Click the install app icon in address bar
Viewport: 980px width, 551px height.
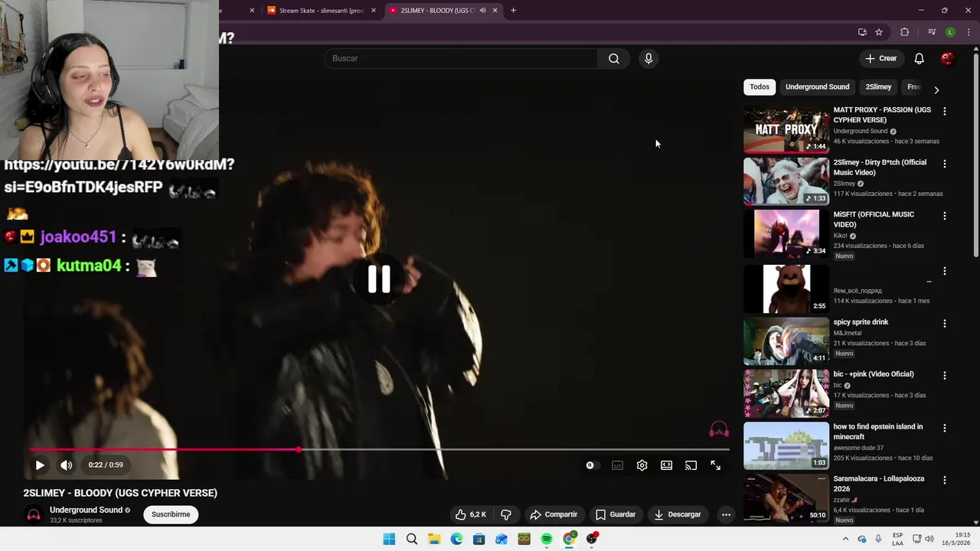tap(862, 32)
